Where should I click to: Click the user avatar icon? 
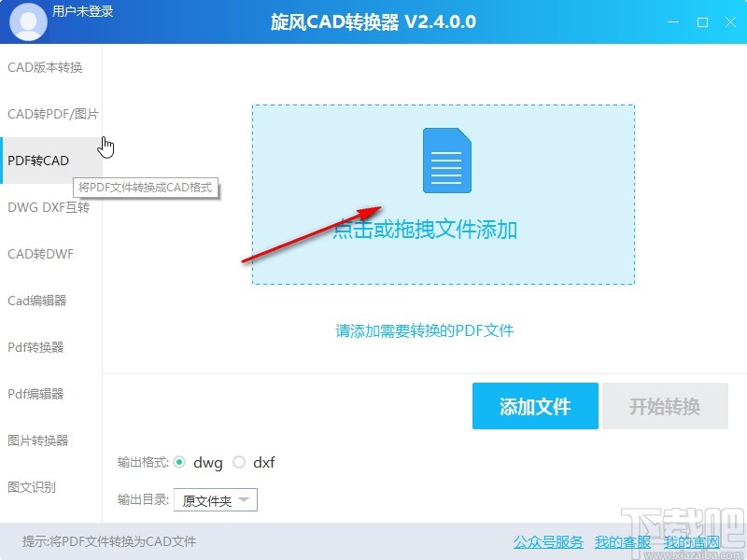(x=27, y=21)
